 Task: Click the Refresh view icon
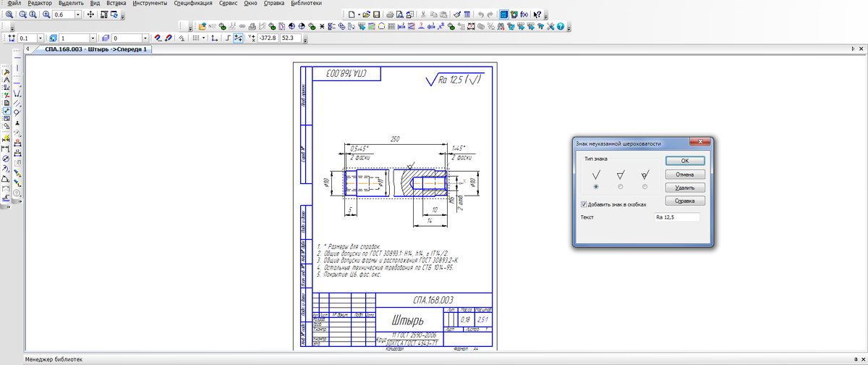click(114, 14)
